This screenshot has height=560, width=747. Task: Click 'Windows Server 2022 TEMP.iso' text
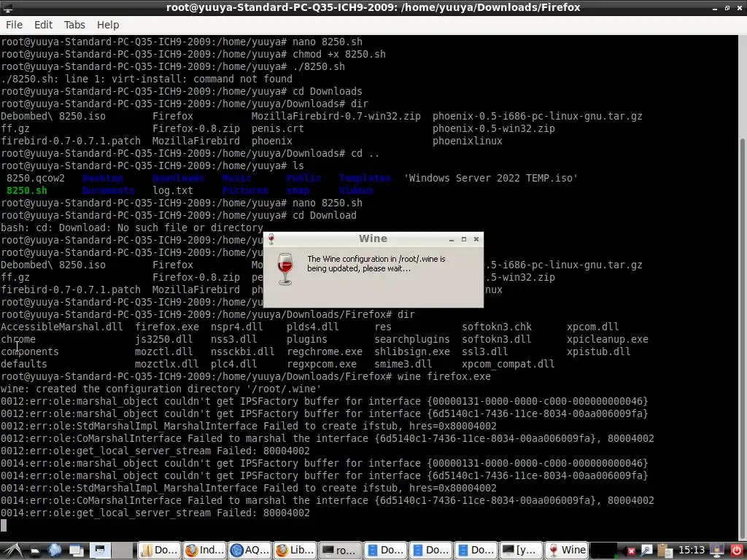(x=491, y=178)
